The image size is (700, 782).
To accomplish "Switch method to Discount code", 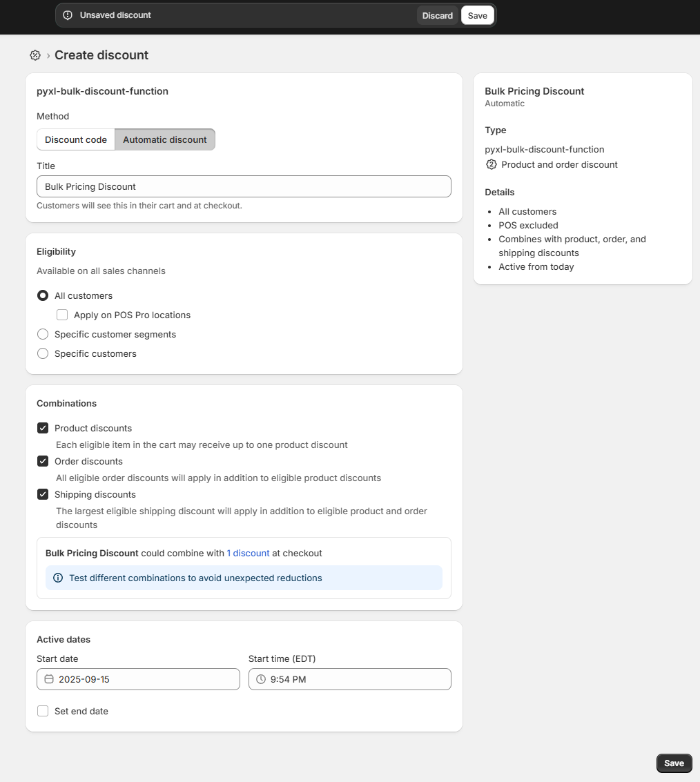I will 76,139.
